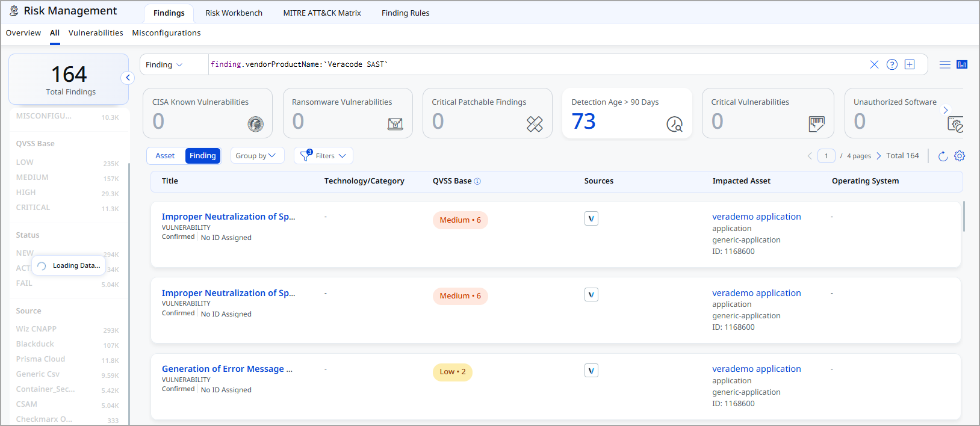Toggle the view to Finding
Screen dimensions: 980x426
pyautogui.click(x=203, y=156)
